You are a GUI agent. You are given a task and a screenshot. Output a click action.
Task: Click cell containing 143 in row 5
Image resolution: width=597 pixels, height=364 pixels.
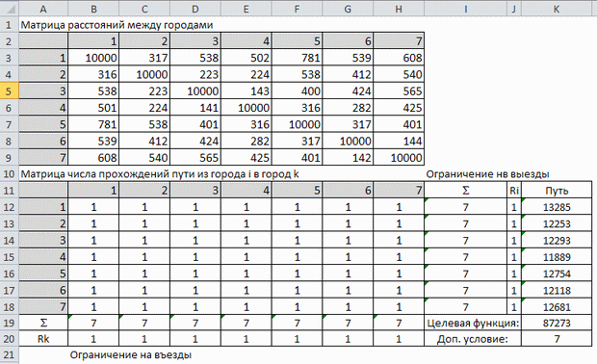pyautogui.click(x=247, y=91)
